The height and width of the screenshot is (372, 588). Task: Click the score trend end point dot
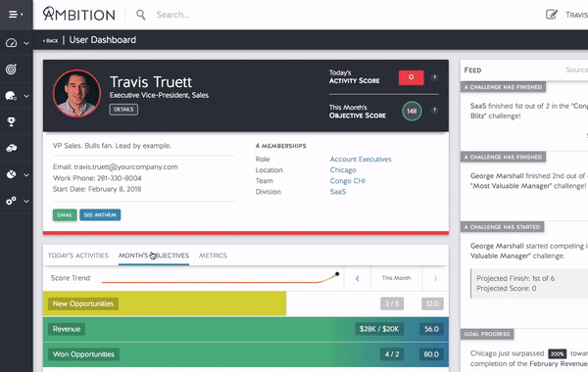[x=337, y=274]
